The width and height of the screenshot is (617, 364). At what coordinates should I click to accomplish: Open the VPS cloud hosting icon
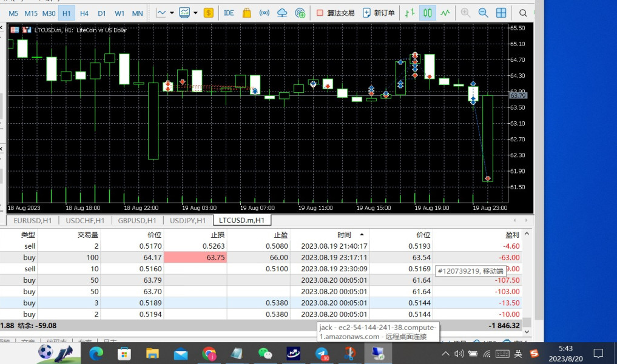282,13
